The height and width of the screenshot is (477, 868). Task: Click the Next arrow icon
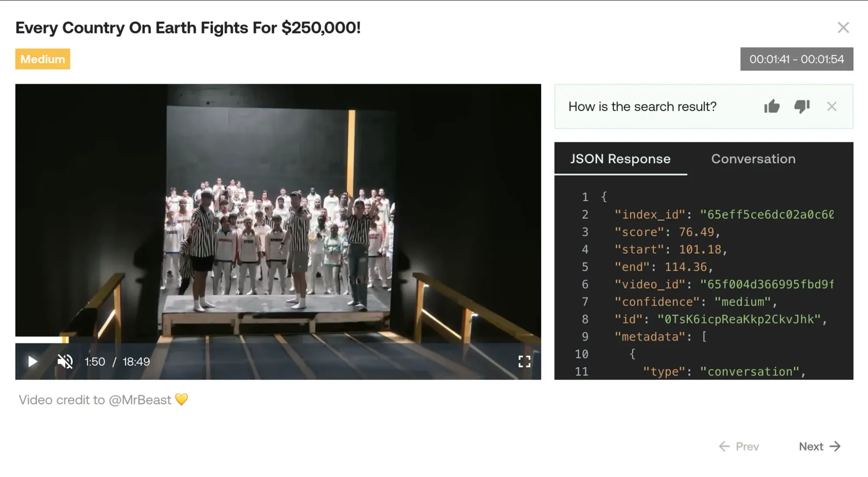pyautogui.click(x=835, y=446)
